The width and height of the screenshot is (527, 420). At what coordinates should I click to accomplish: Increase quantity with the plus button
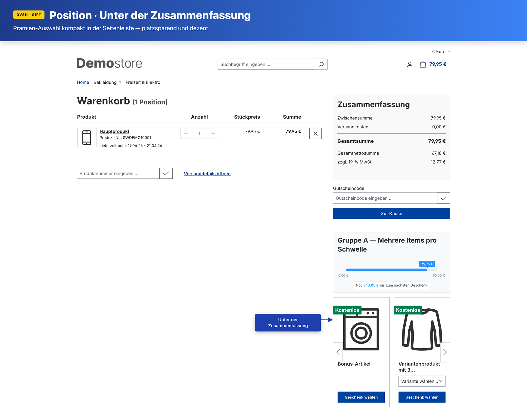pos(213,134)
